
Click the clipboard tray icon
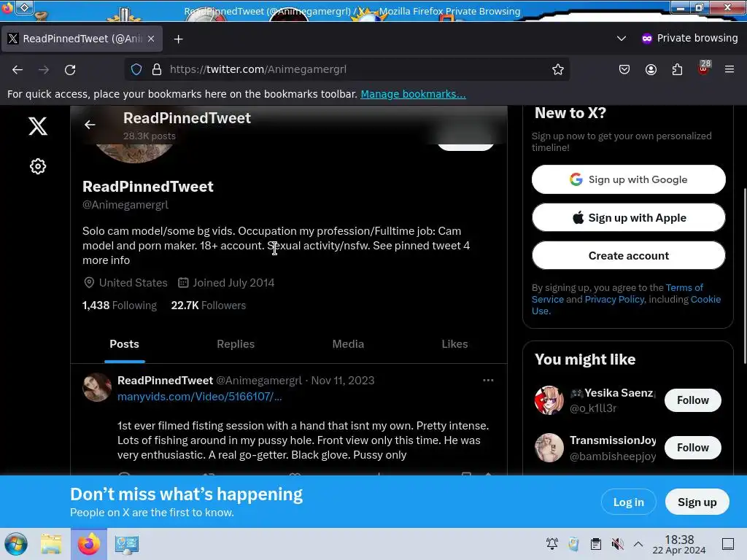(x=595, y=544)
